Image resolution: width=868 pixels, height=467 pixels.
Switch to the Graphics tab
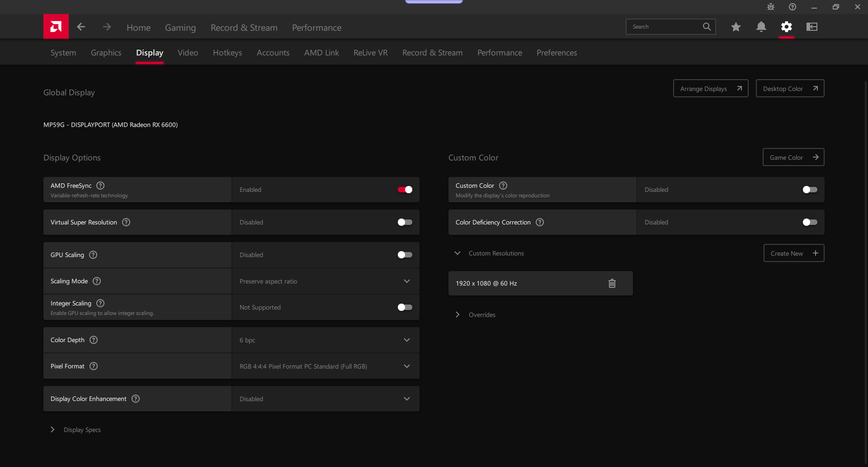click(x=106, y=53)
